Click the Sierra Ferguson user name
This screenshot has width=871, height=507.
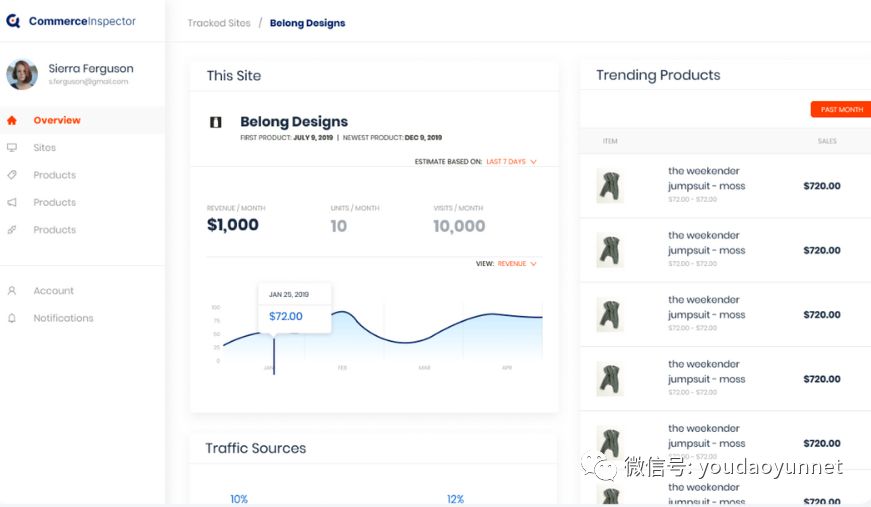coord(91,68)
